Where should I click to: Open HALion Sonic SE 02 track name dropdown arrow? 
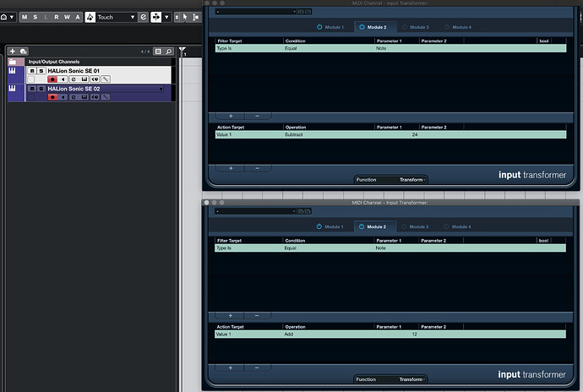pyautogui.click(x=161, y=89)
